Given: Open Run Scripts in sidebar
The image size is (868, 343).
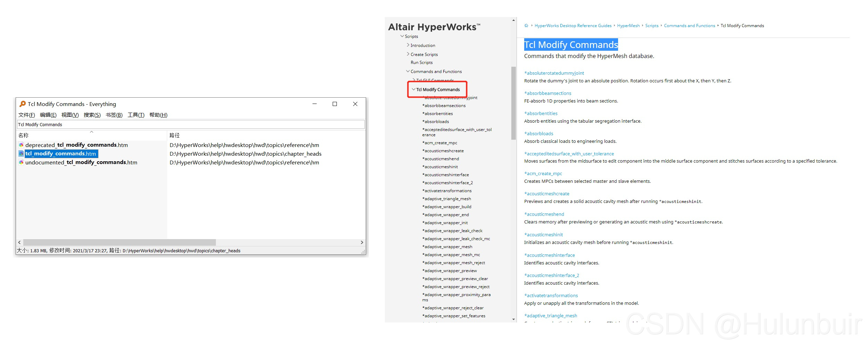Looking at the screenshot, I should click(422, 63).
